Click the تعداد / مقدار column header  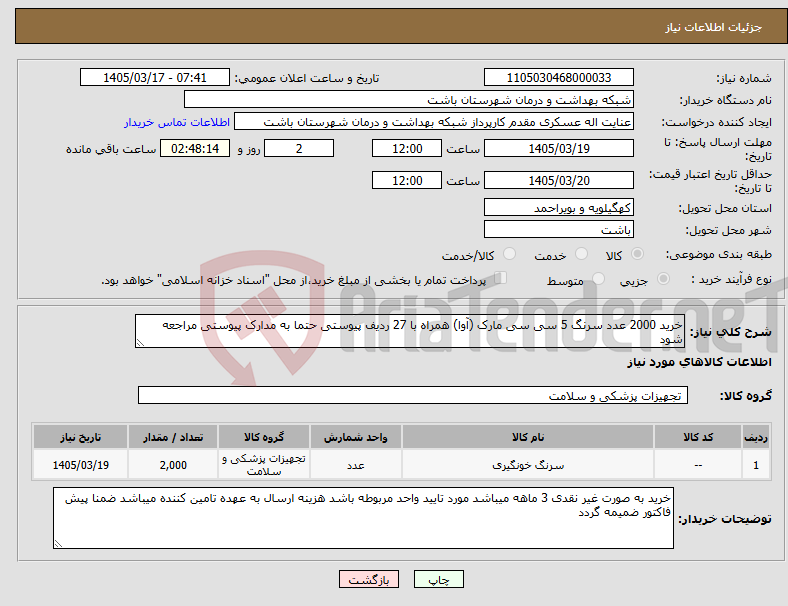(173, 437)
